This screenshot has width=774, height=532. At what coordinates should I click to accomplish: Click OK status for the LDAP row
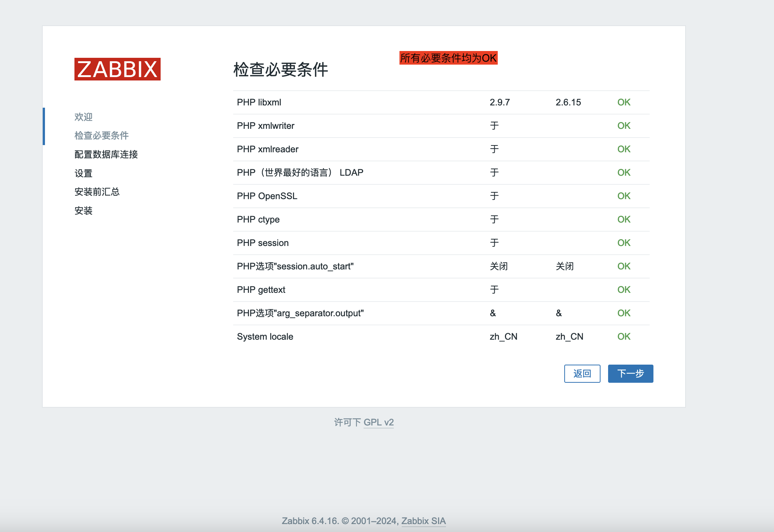[x=624, y=172]
